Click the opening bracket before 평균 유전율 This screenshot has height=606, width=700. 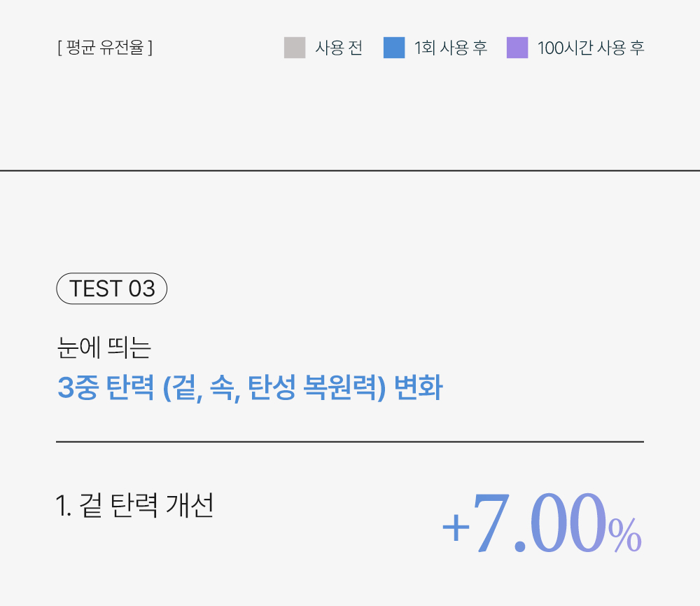click(x=59, y=48)
